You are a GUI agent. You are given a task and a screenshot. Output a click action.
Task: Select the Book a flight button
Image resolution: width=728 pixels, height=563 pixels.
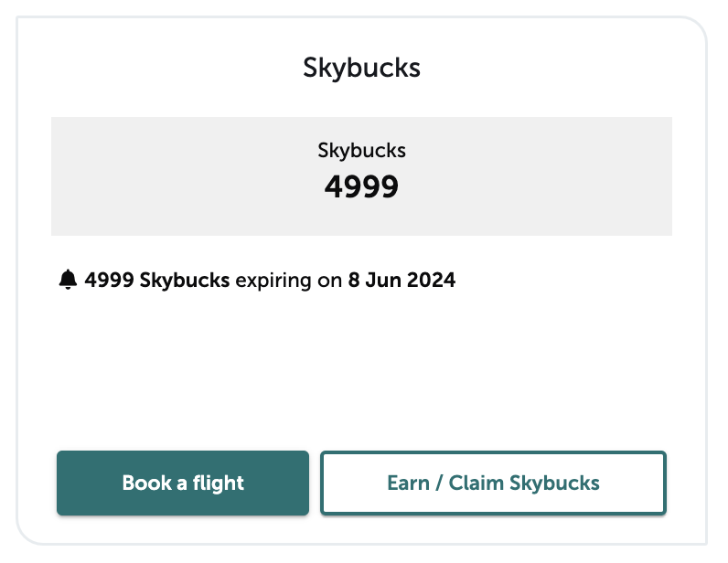183,483
